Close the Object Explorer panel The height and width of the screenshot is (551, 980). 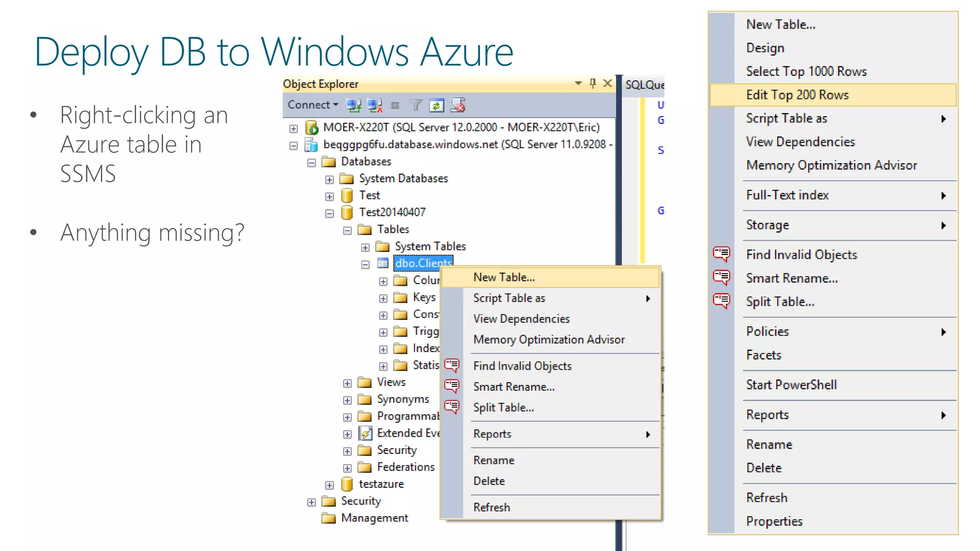click(608, 83)
